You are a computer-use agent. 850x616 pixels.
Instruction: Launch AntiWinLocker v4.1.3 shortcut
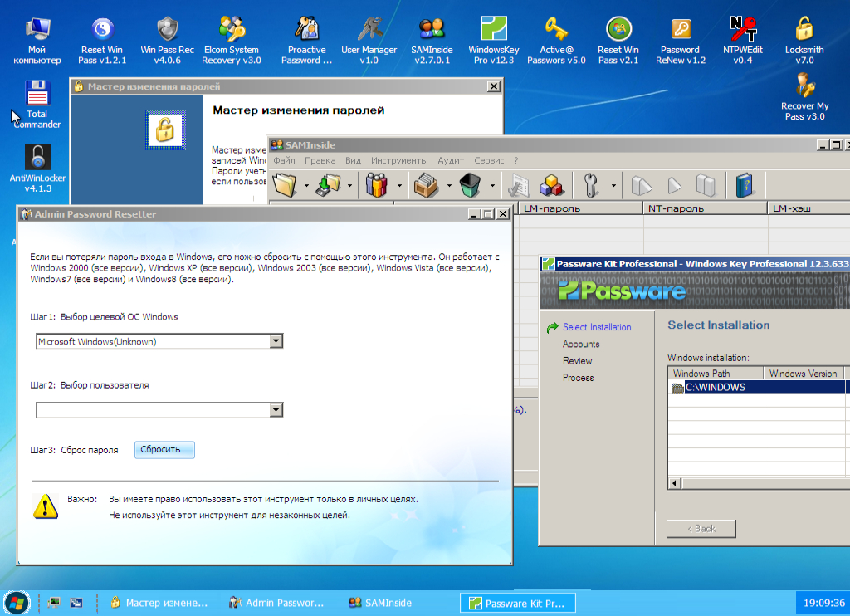click(37, 169)
